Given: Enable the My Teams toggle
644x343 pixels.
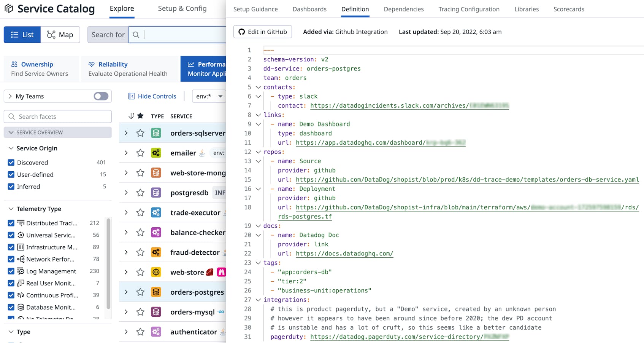Looking at the screenshot, I should (100, 96).
